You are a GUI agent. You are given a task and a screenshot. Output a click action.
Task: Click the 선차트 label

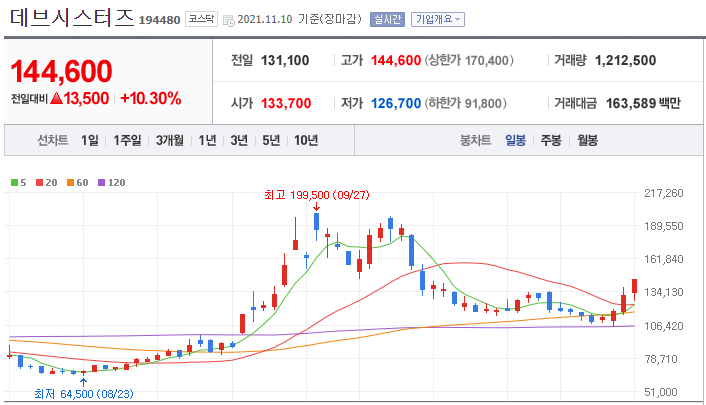(52, 141)
